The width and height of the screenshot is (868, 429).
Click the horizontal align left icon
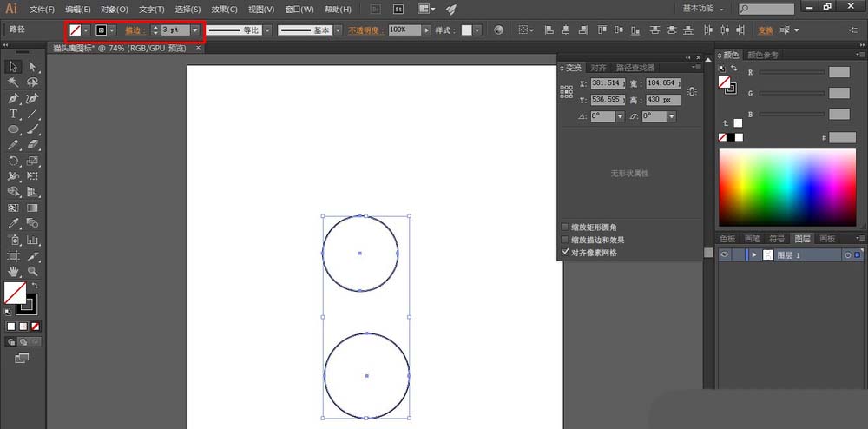point(549,30)
